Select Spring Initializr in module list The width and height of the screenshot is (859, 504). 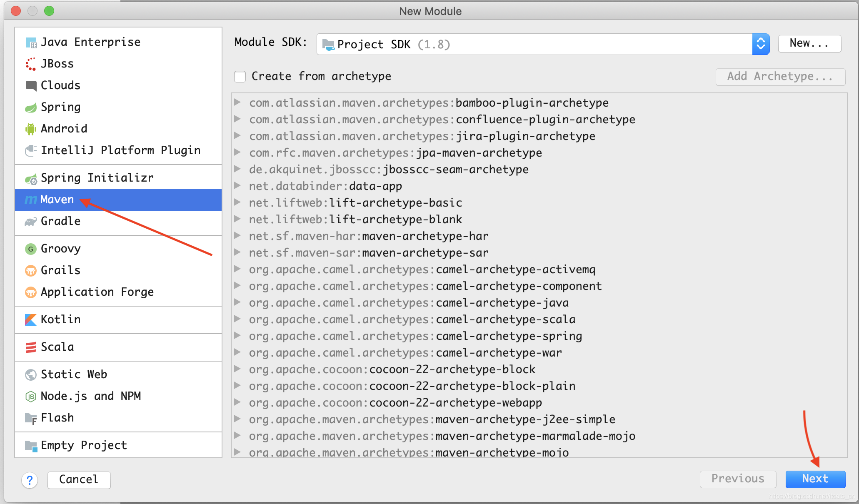97,178
